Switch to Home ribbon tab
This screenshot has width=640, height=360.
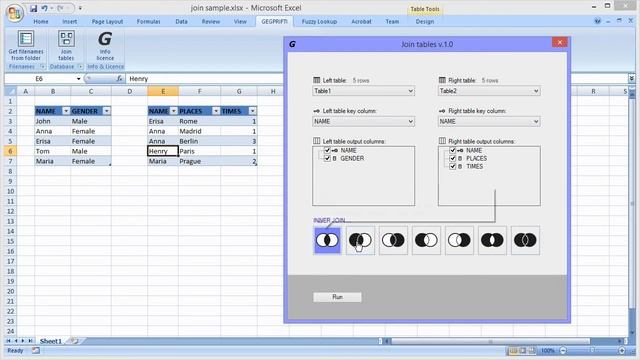click(x=41, y=22)
